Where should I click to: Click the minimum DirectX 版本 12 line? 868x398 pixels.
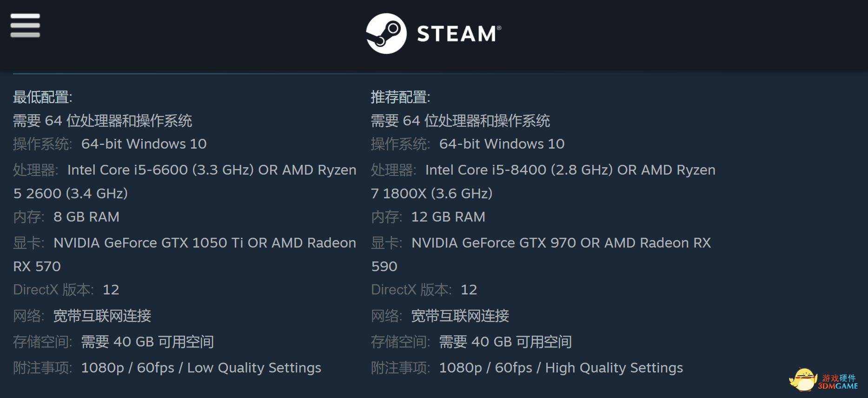tap(66, 290)
